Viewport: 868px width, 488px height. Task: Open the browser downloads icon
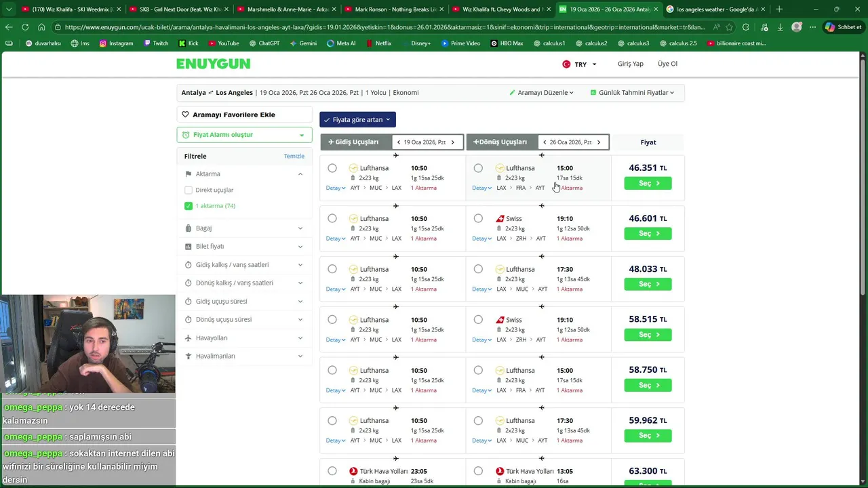780,27
